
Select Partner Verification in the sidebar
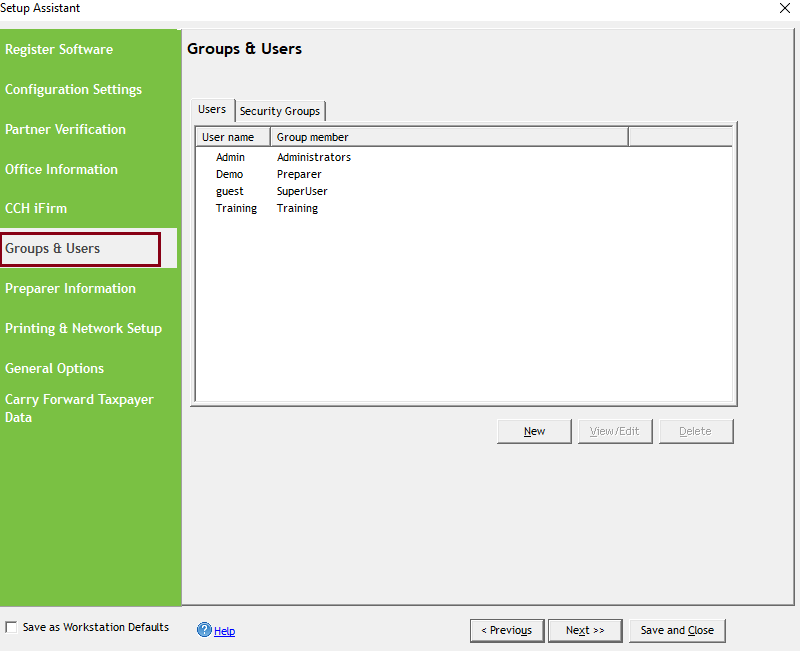[x=65, y=129]
